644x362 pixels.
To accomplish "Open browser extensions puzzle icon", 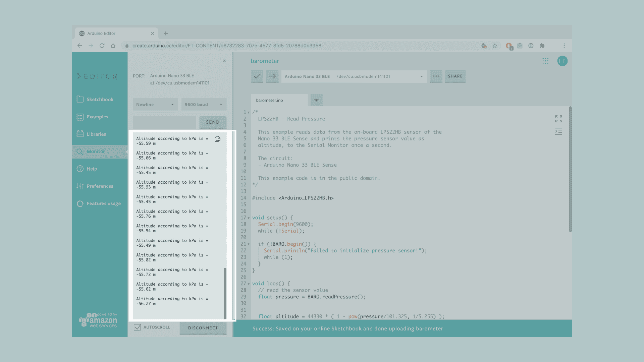I will tap(542, 46).
